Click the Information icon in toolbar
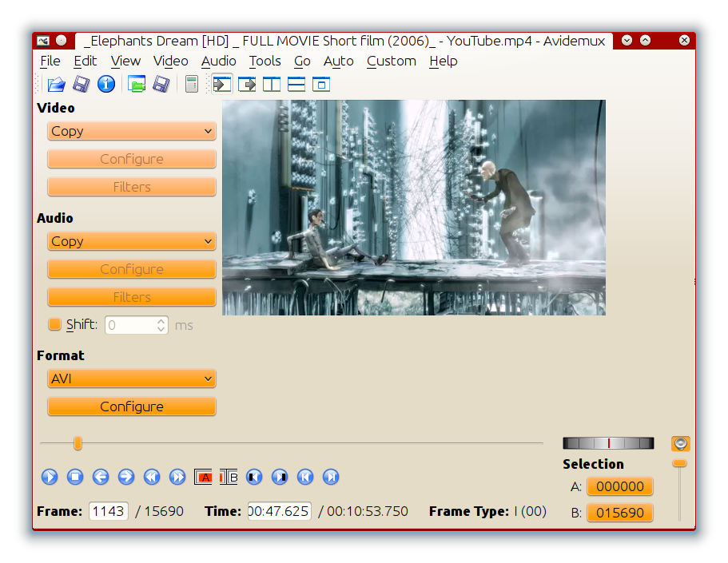 click(105, 85)
